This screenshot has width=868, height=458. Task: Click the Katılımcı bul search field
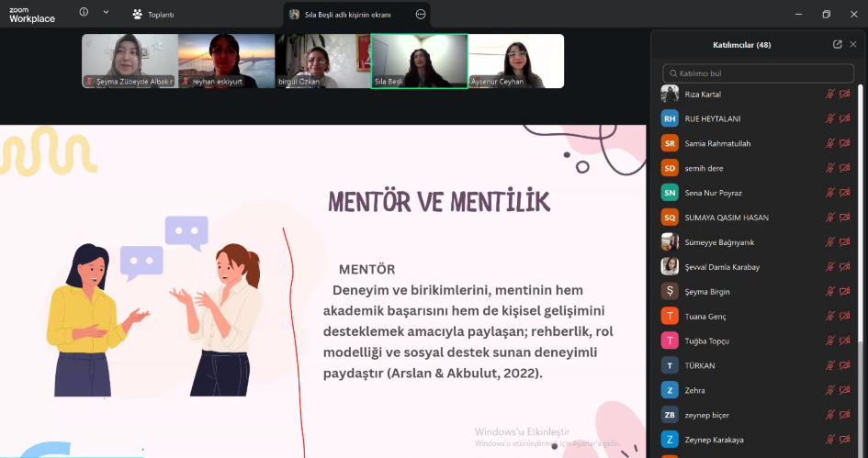759,73
